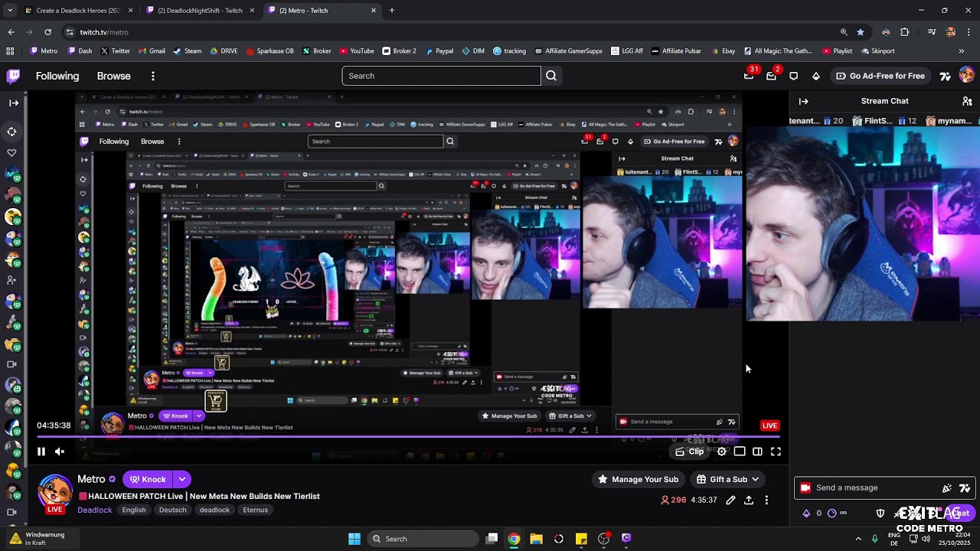Screen dimensions: 980x551
Task: Open the taskbar clock showing 22:04
Action: click(x=953, y=539)
